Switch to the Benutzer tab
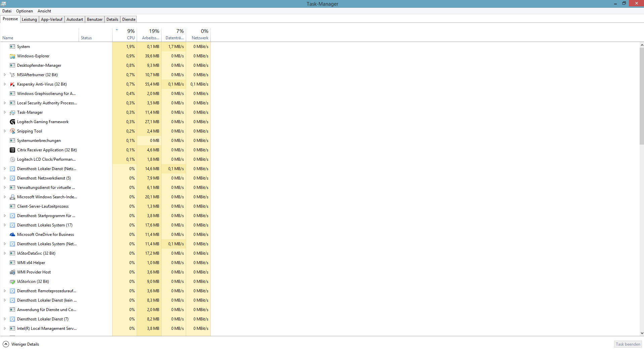The image size is (644, 352). pyautogui.click(x=95, y=19)
